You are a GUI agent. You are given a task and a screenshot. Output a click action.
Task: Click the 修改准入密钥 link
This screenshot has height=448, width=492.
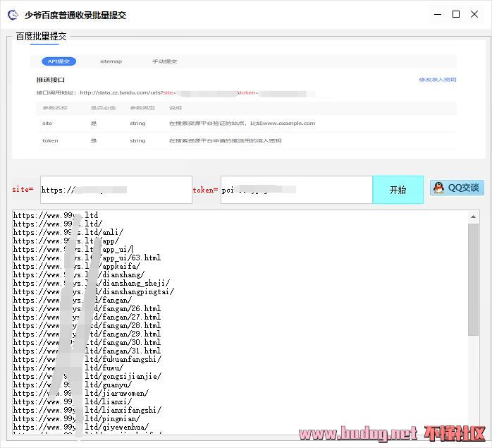pyautogui.click(x=438, y=80)
